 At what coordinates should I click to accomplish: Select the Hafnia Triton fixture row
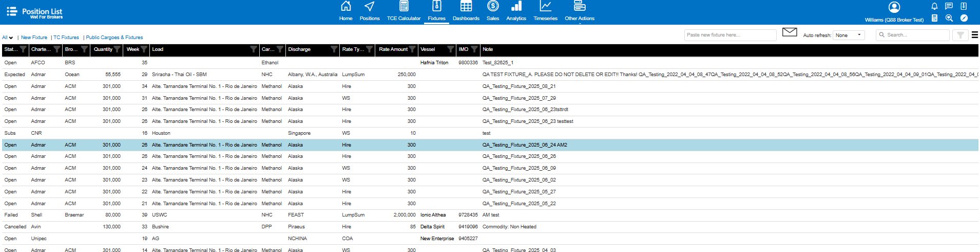click(434, 63)
